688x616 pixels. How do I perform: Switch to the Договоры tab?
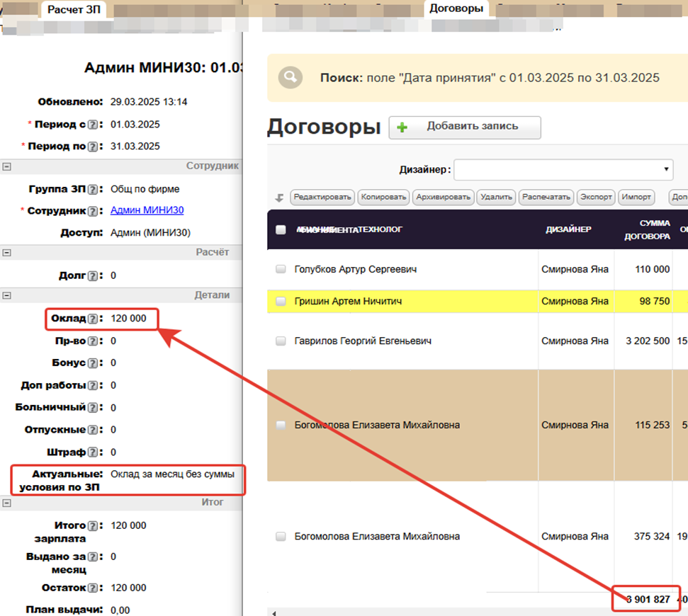point(456,8)
